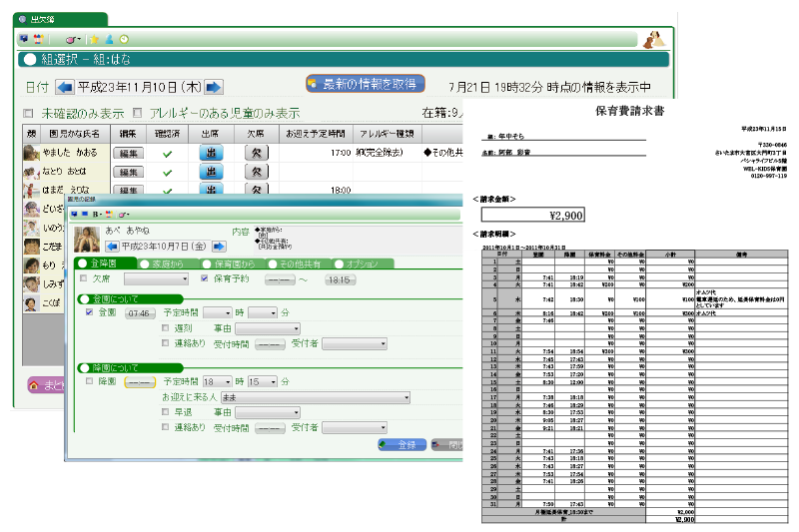Click the blue square icon in child record toolbar
Screen dimensions: 799x532
tap(85, 215)
